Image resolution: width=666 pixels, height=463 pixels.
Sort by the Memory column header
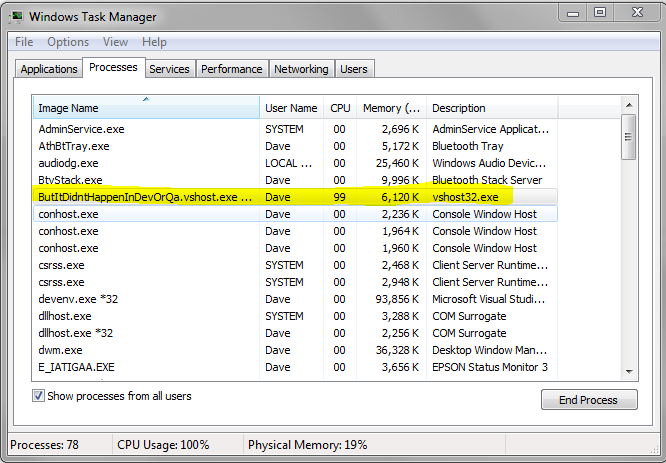391,108
